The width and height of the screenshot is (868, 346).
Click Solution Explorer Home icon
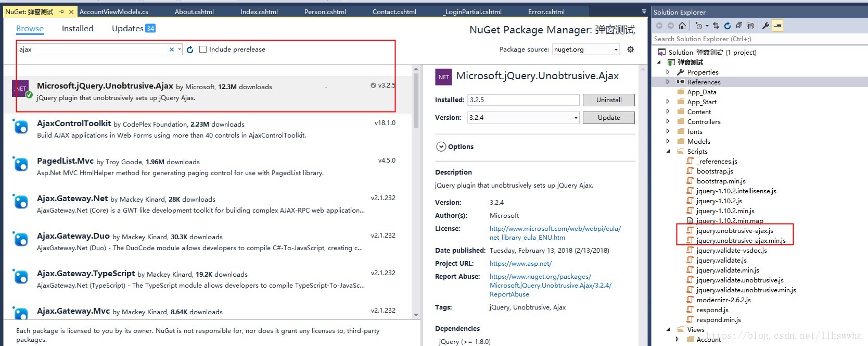pyautogui.click(x=682, y=26)
